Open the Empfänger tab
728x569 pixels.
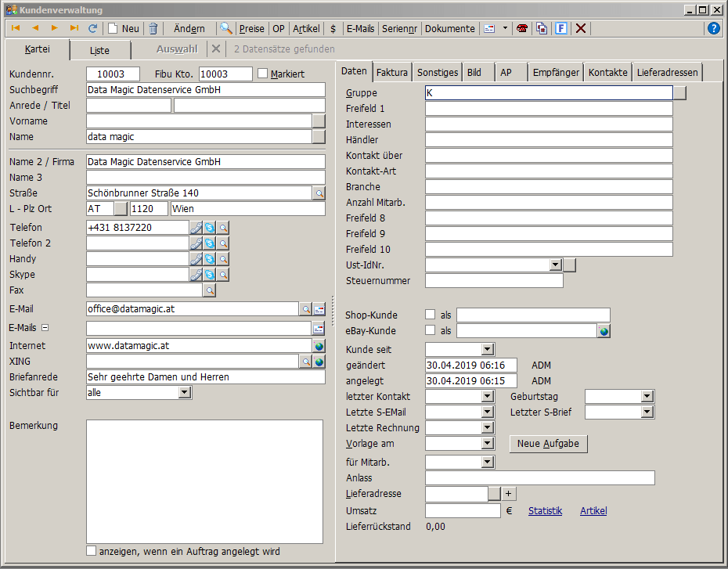(x=556, y=73)
